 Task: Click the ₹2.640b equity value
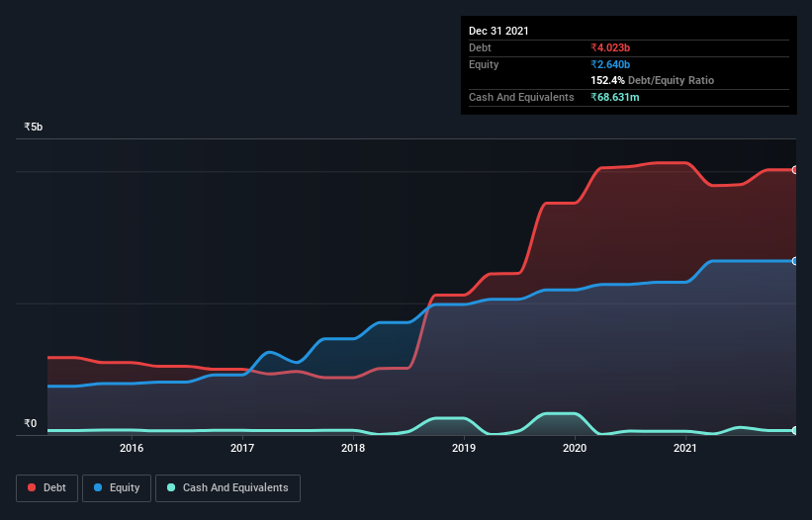(x=610, y=64)
